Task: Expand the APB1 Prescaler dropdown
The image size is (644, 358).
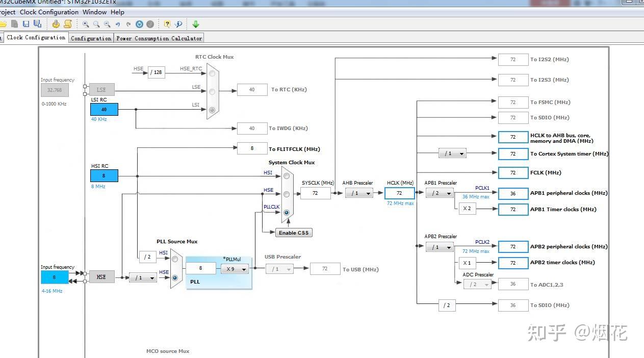Action: tap(439, 193)
